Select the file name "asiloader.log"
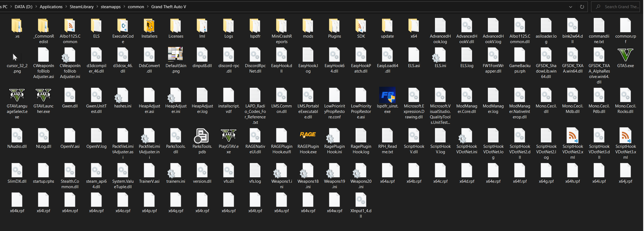 point(546,39)
